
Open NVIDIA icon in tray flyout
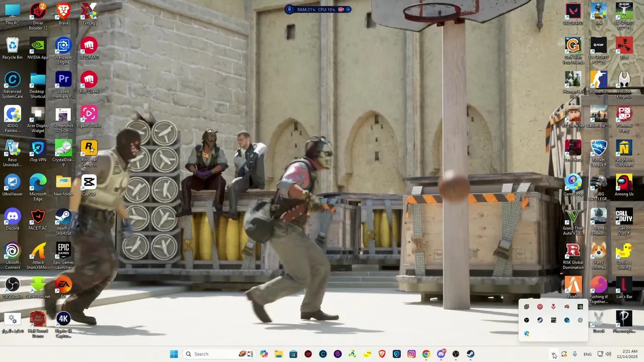[x=580, y=307]
